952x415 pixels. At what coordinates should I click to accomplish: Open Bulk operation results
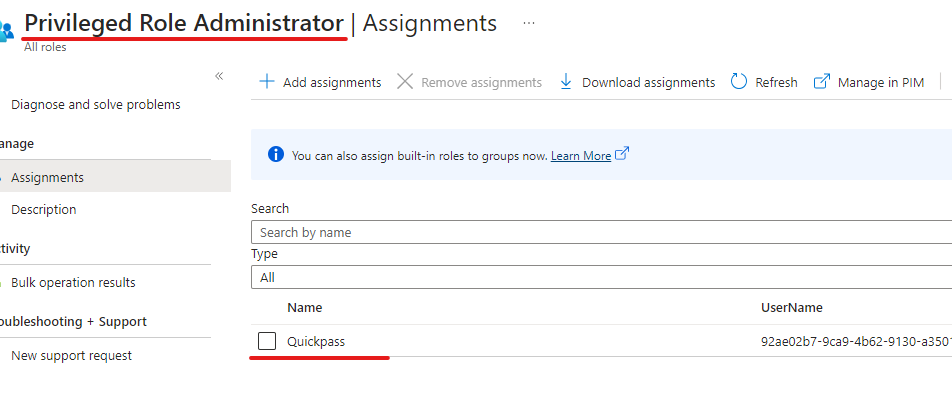pyautogui.click(x=73, y=282)
